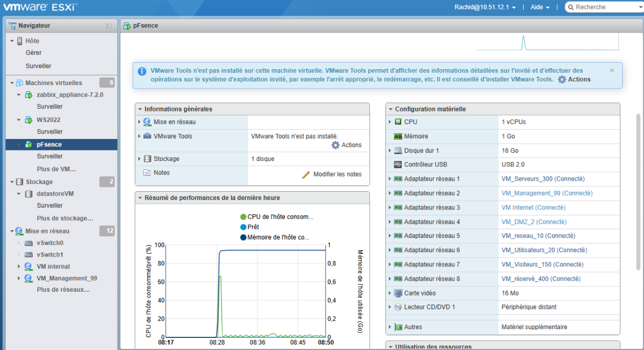Click the Autres hardware icon
This screenshot has height=350, width=644.
398,327
